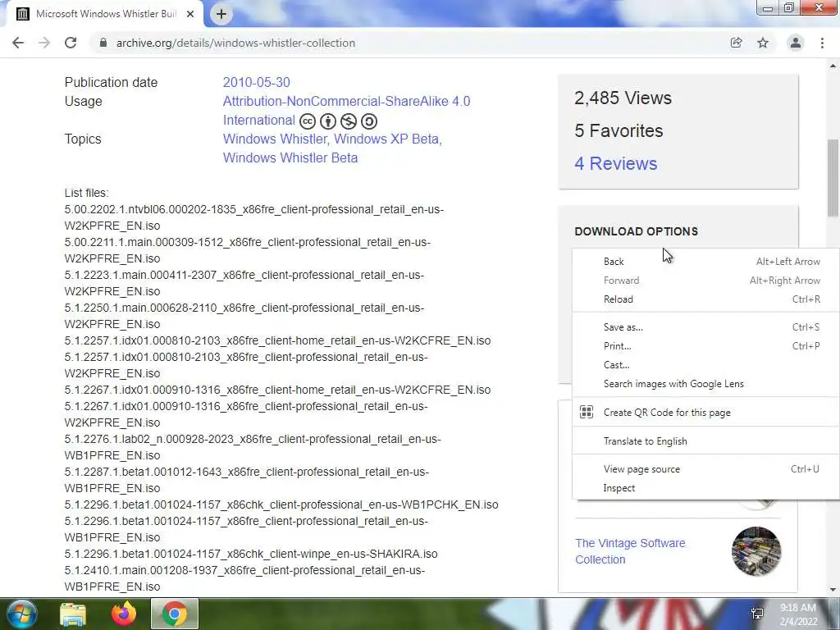Click the 5.1.2276.1.lab02_n file name

[x=253, y=447]
